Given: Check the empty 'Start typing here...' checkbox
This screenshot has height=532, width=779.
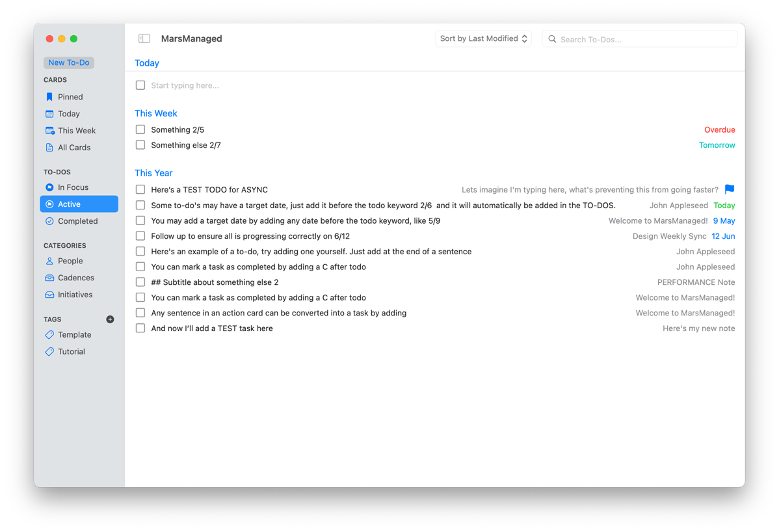Looking at the screenshot, I should 140,85.
